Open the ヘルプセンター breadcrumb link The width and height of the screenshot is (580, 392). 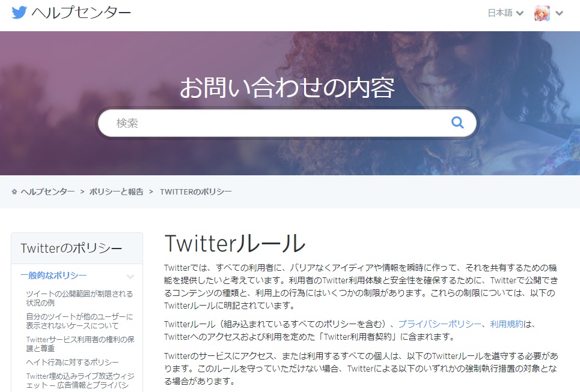(48, 191)
